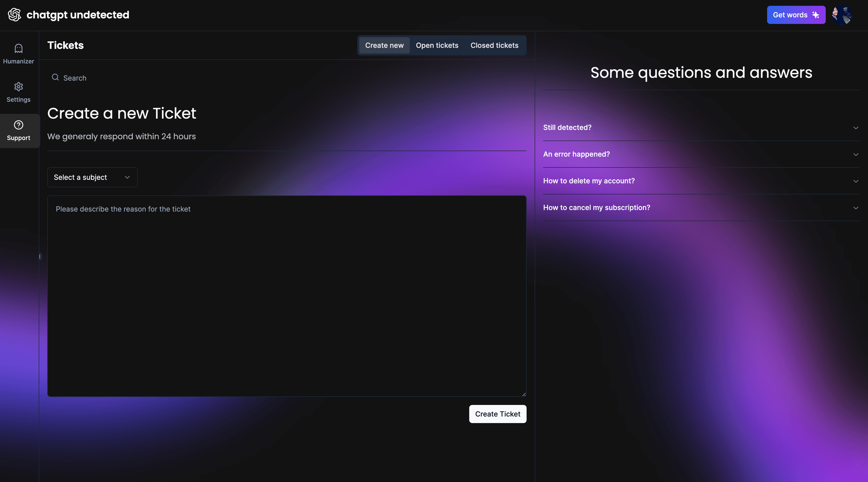Screen dimensions: 868x482
Task: Click the Support question mark icon
Action: (x=19, y=125)
